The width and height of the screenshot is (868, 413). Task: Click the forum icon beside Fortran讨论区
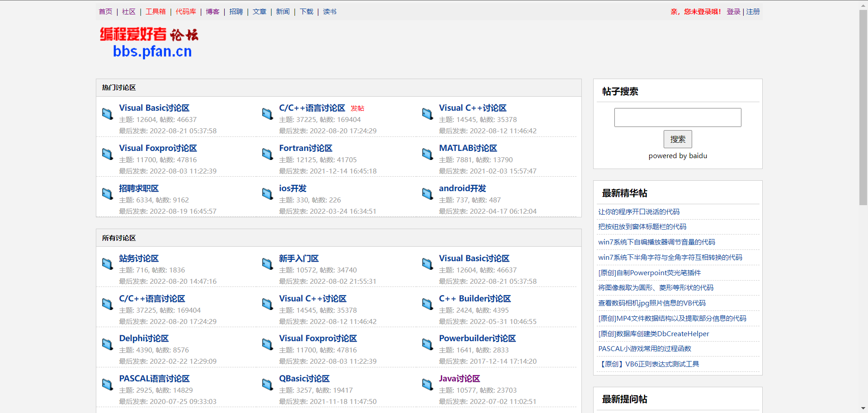point(268,154)
